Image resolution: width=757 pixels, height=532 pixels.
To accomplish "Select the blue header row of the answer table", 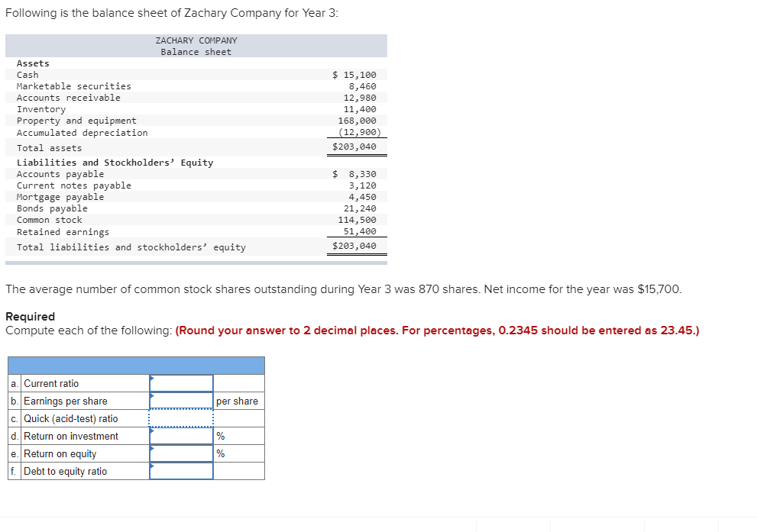I will tap(135, 364).
